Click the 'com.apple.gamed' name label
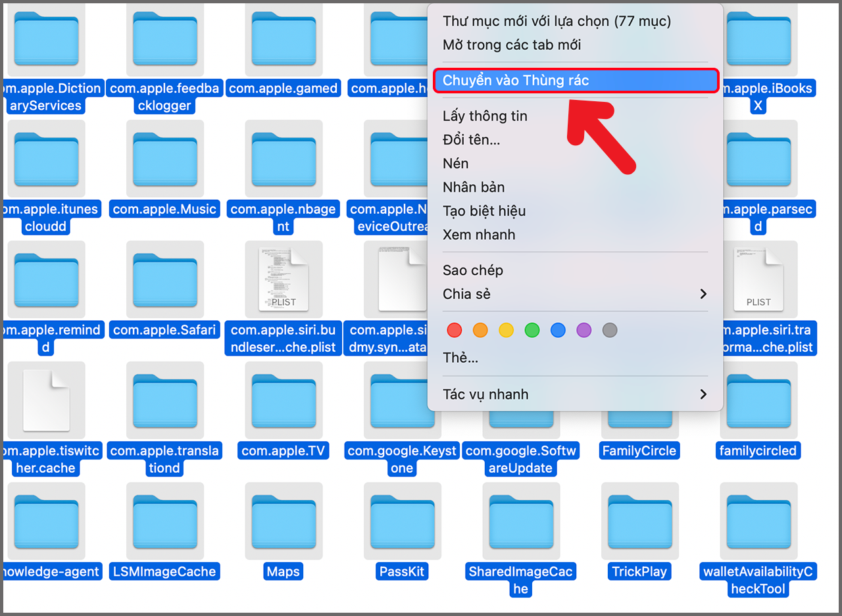 [x=284, y=88]
